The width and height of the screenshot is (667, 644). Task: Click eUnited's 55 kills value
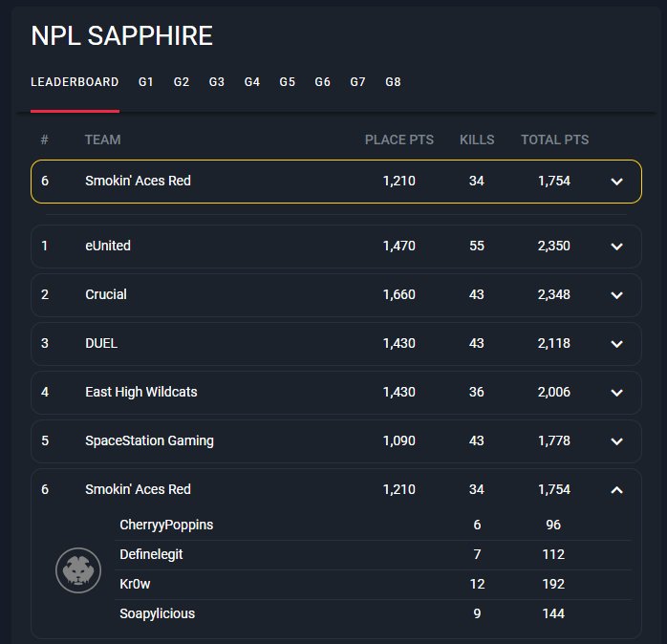tap(477, 246)
